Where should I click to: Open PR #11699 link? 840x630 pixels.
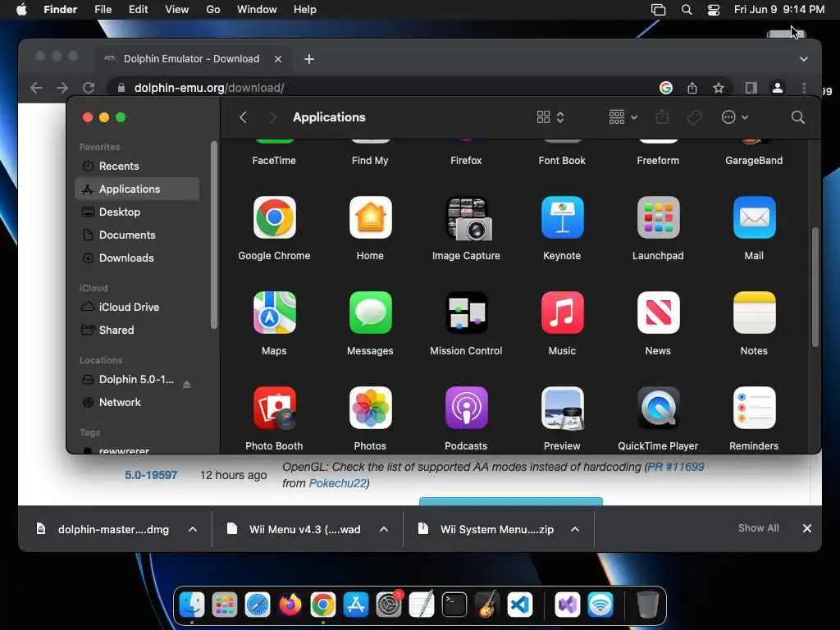click(x=676, y=467)
